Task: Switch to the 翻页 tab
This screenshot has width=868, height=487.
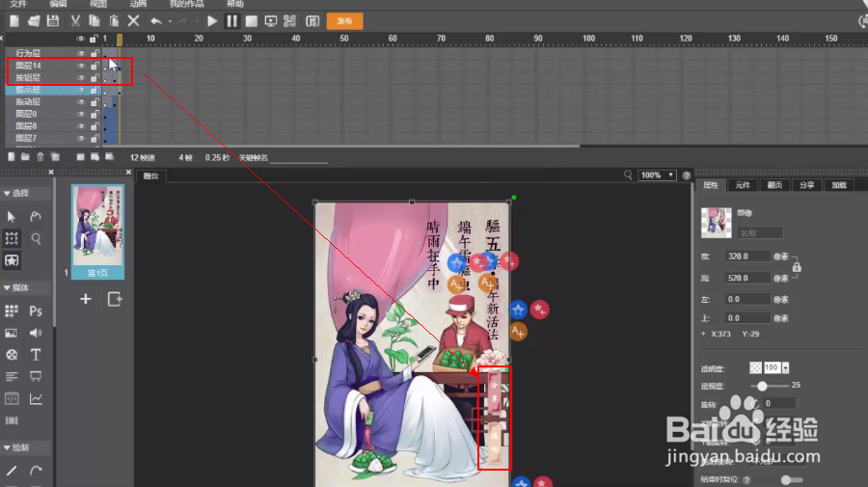Action: click(x=775, y=185)
